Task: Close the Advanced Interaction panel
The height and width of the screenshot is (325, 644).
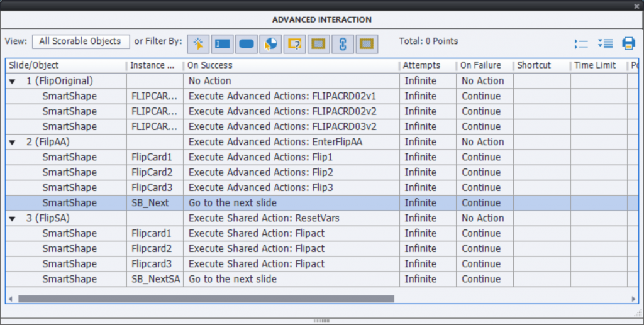Action: click(x=636, y=5)
